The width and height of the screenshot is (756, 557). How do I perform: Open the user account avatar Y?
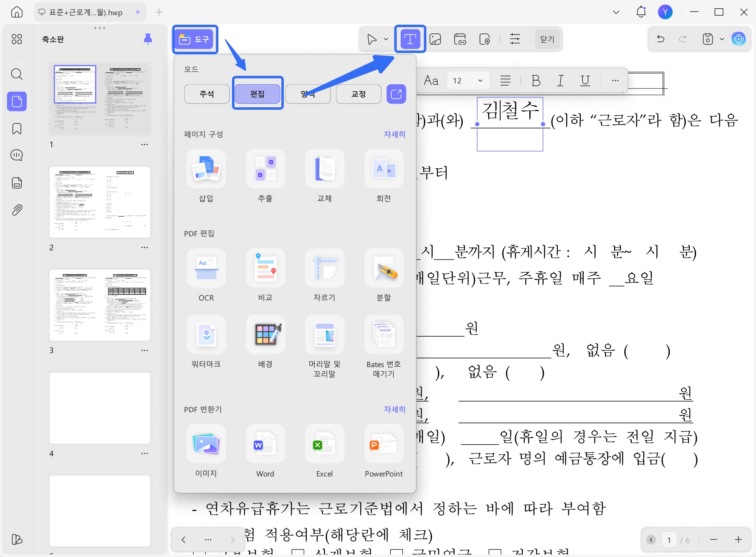[665, 12]
